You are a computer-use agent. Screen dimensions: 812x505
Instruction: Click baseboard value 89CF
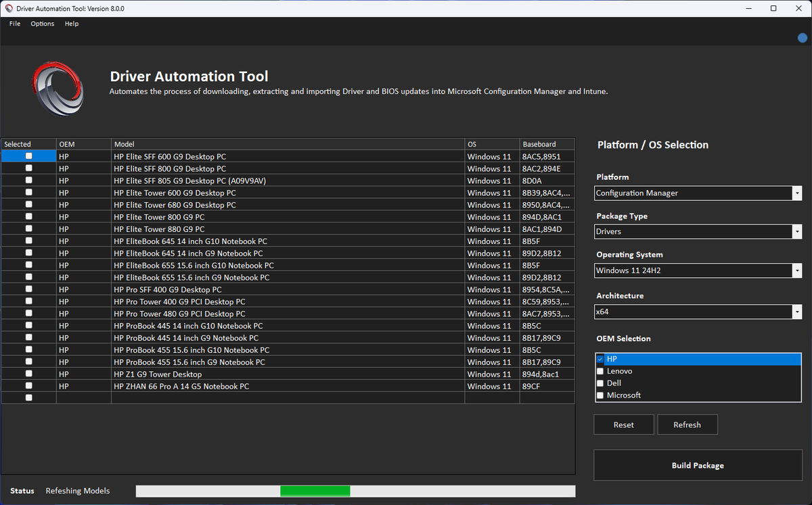(531, 386)
